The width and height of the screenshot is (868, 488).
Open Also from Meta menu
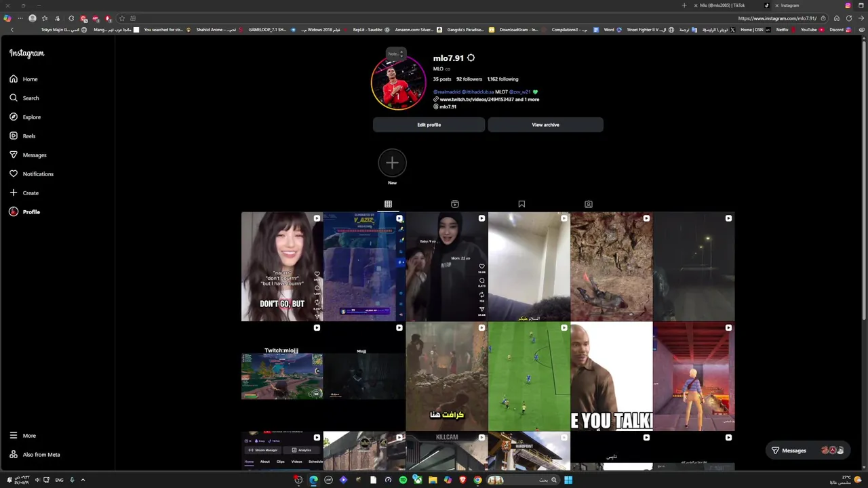35,454
